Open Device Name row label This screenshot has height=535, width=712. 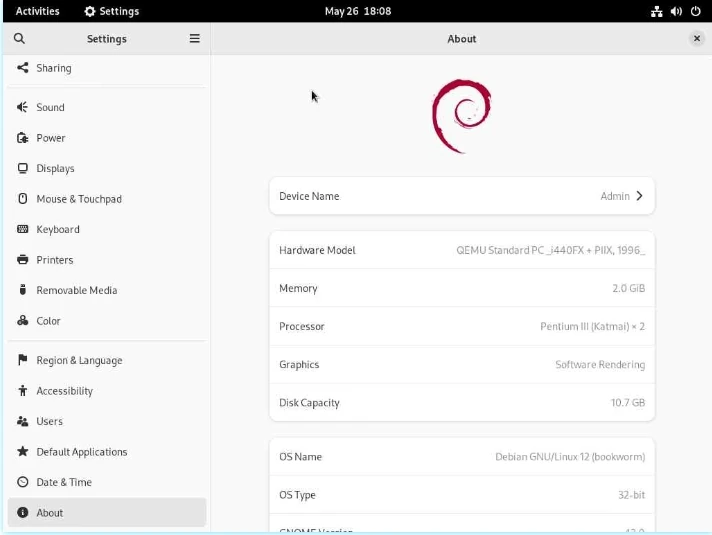pos(309,196)
